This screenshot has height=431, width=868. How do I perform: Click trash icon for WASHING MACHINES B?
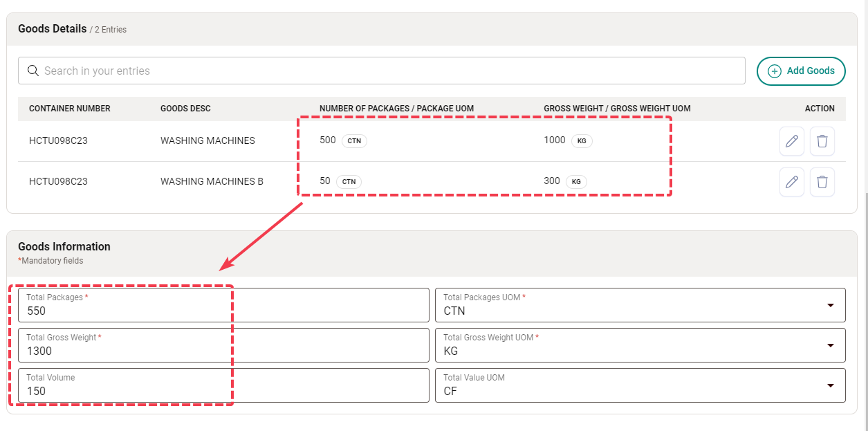coord(822,182)
